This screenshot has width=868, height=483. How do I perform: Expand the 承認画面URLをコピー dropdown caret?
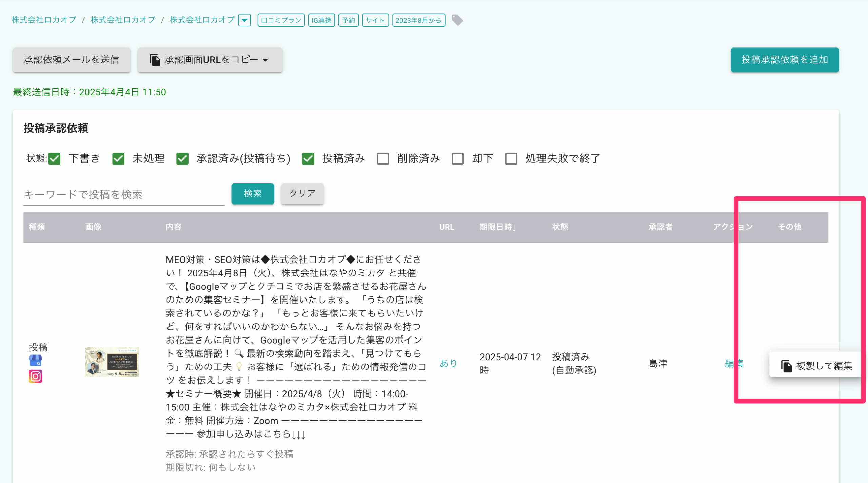(265, 60)
